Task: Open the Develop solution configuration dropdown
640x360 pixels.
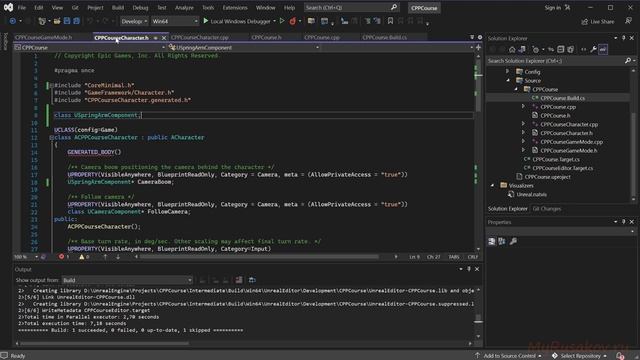Action: 134,21
